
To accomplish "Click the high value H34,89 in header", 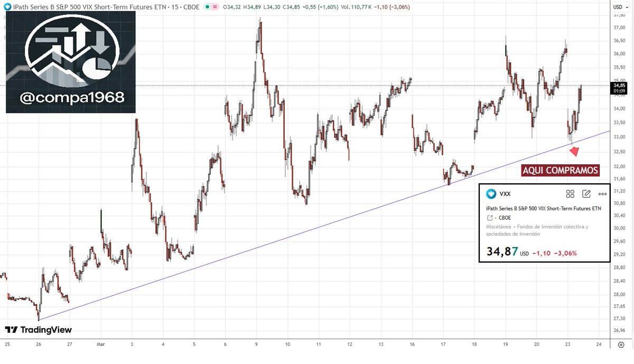I will tap(251, 7).
